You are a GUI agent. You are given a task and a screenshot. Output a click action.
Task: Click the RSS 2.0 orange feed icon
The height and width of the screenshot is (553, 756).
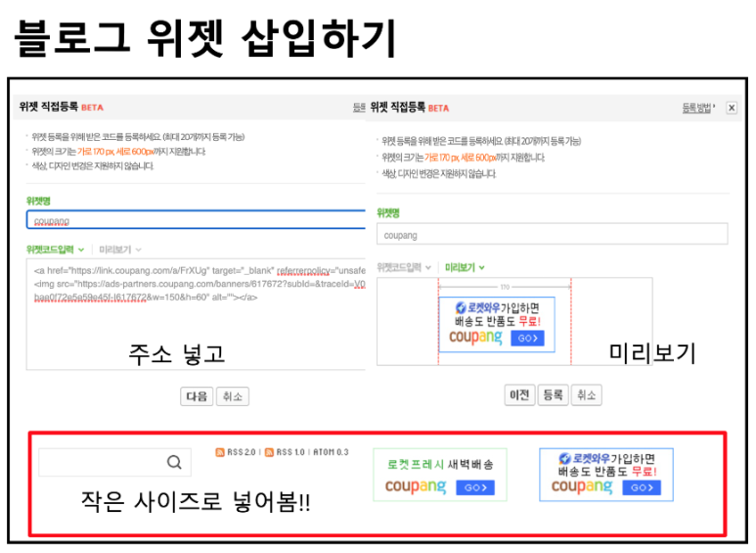(x=220, y=452)
